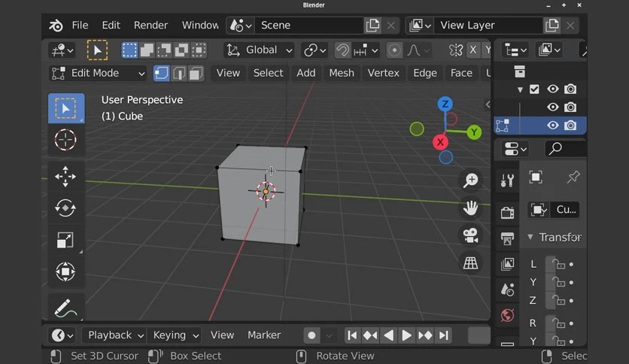The height and width of the screenshot is (364, 629).
Task: Click the tweak select arrow in header
Action: (x=97, y=50)
